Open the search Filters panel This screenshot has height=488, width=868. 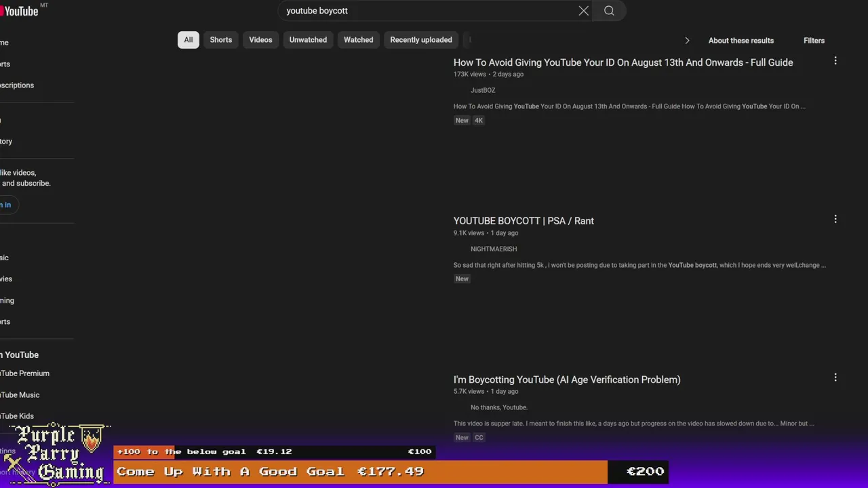point(814,41)
